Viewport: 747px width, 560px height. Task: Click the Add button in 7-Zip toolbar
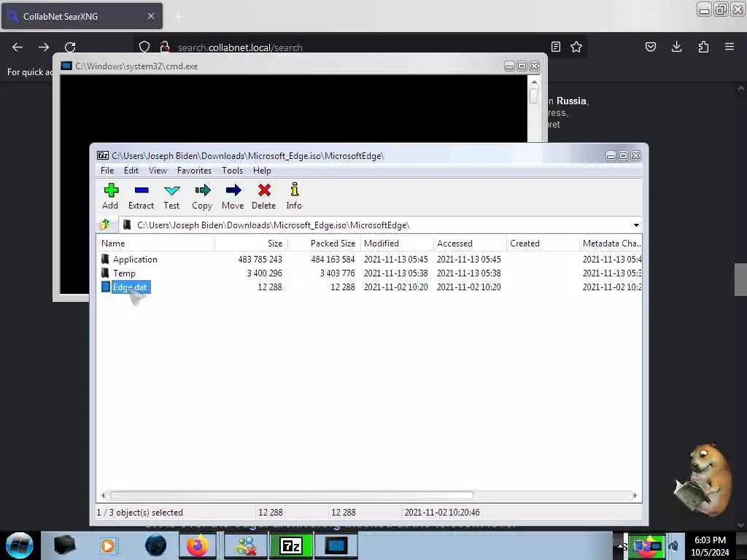(111, 196)
